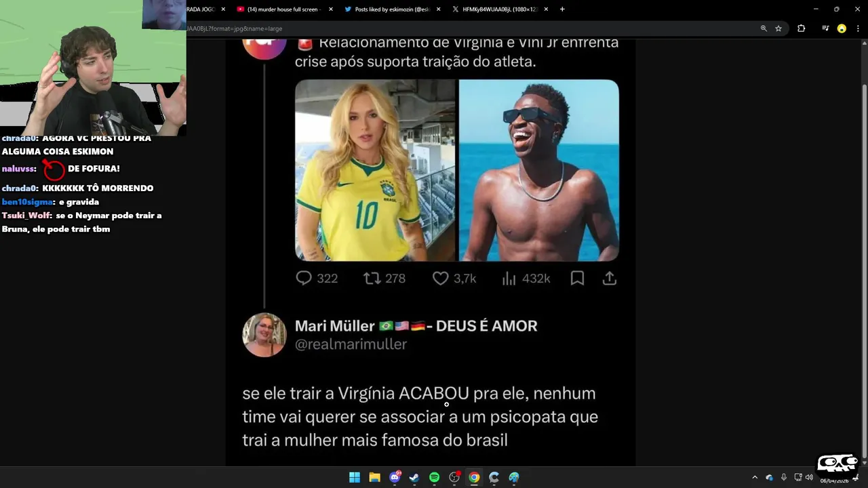
Task: Click the zoom magnifier icon in address bar
Action: [x=764, y=28]
